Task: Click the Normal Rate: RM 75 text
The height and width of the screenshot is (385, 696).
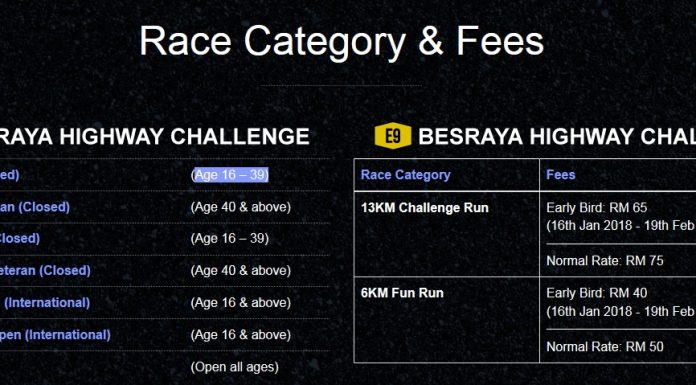Action: tap(605, 260)
